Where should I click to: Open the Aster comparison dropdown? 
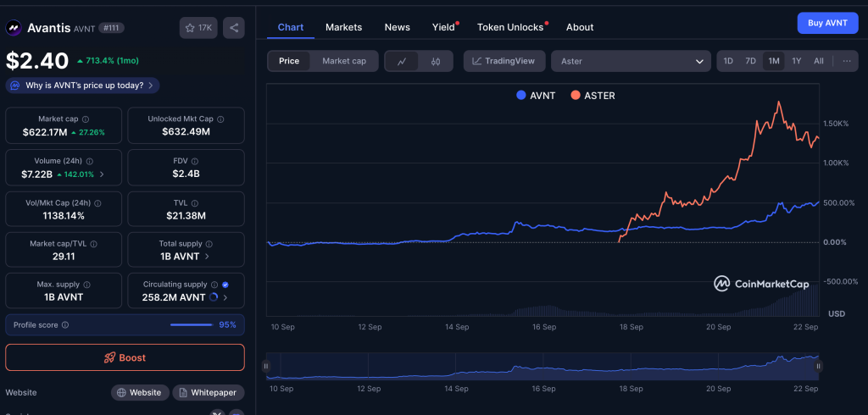click(631, 61)
